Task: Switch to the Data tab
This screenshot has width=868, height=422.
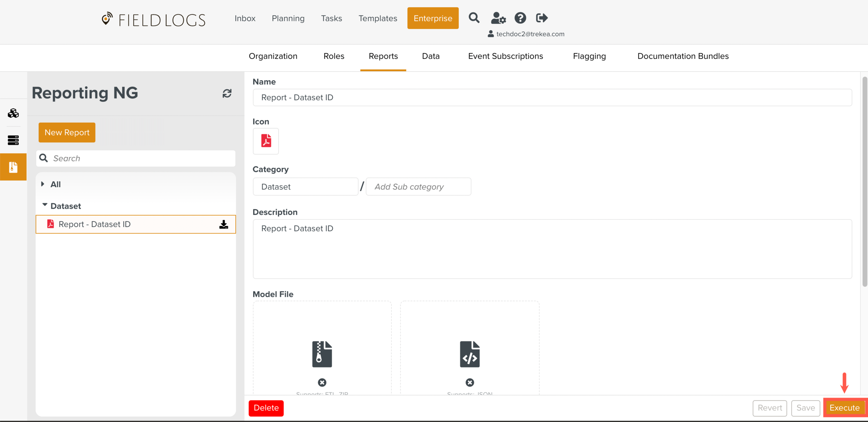Action: coord(431,56)
